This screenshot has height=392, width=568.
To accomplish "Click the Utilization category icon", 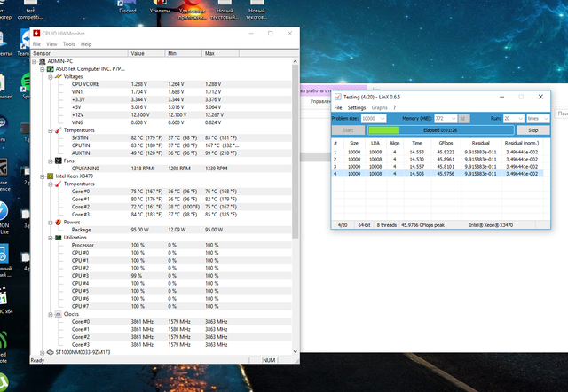I will (59, 238).
